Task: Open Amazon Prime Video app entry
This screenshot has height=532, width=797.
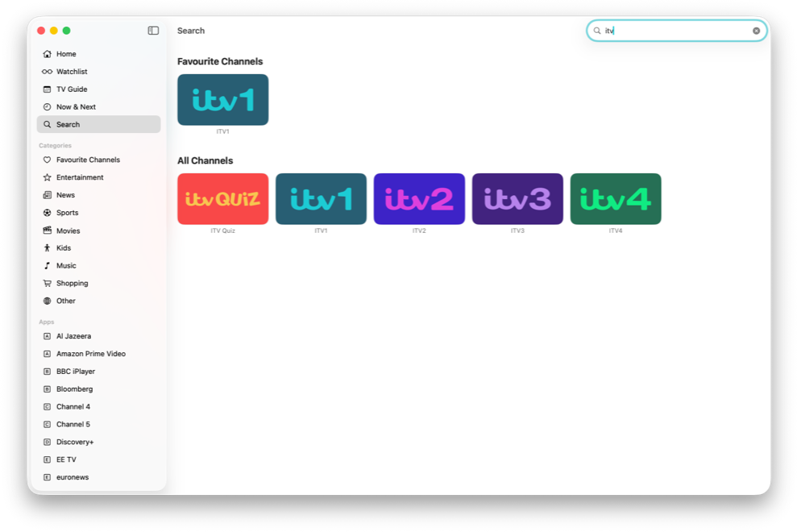Action: click(x=90, y=354)
